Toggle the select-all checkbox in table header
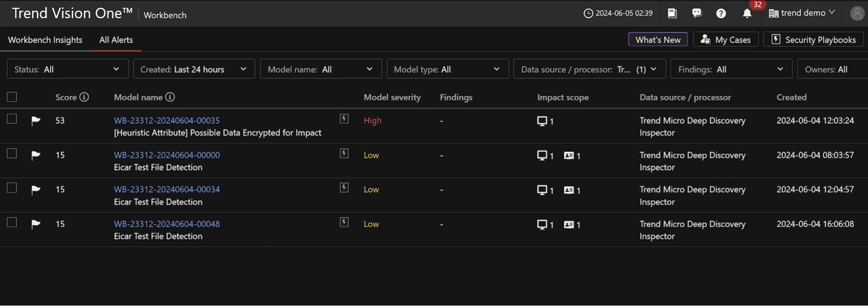Viewport: 868px width, 308px height. tap(12, 97)
